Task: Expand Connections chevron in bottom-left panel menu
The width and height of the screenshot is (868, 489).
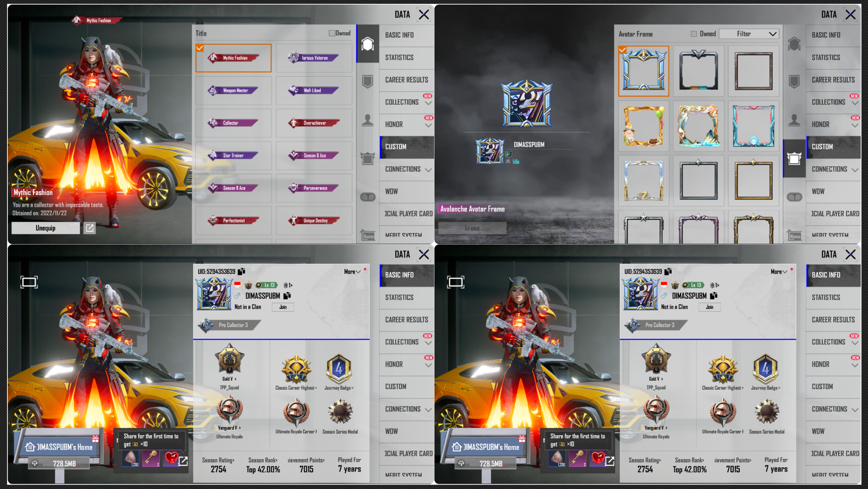Action: pyautogui.click(x=428, y=410)
